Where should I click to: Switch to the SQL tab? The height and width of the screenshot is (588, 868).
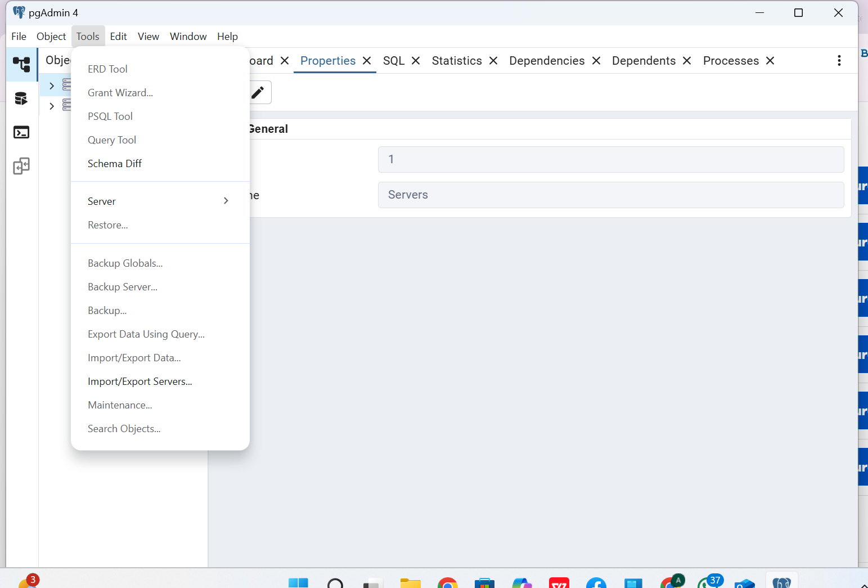click(x=394, y=61)
